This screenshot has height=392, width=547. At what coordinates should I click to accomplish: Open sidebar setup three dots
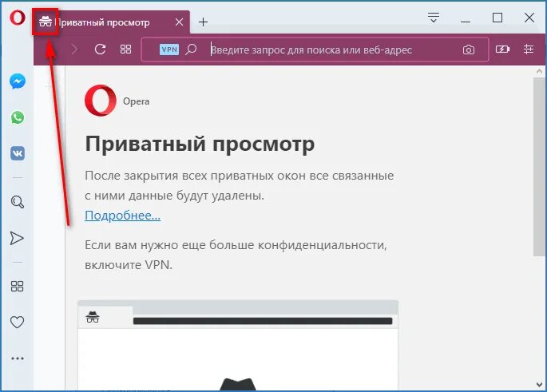click(18, 358)
